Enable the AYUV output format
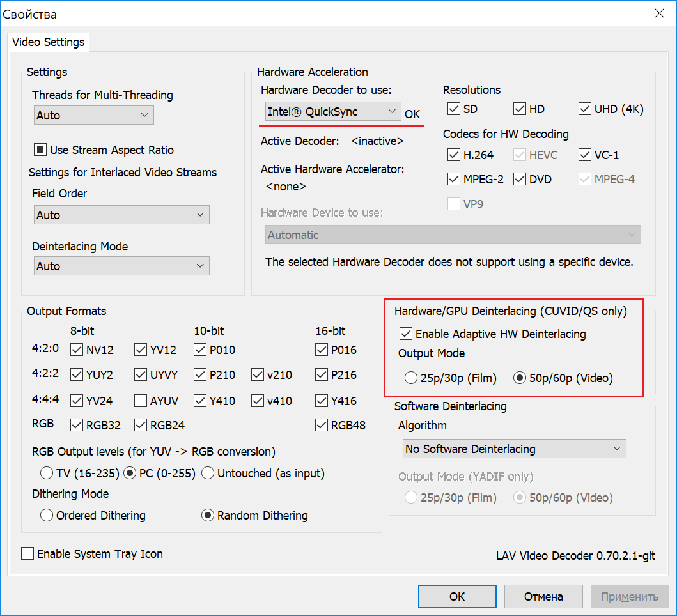 [141, 401]
